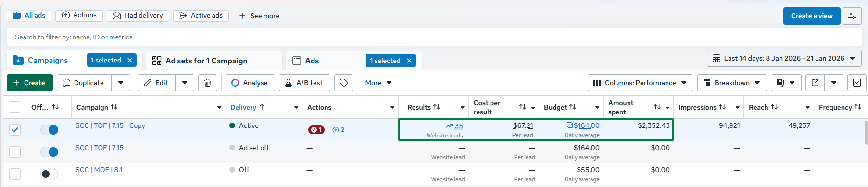Sort by Reach column arrows
Viewport: 868px width, 187px height.
[774, 107]
